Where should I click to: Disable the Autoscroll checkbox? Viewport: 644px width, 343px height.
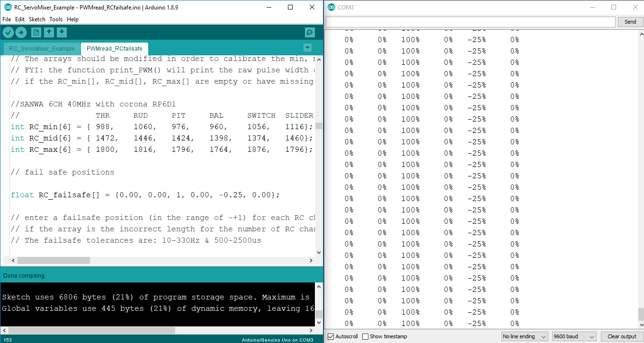(x=331, y=336)
